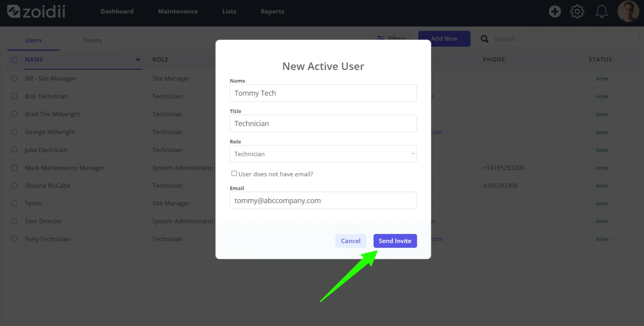Click the search magnifier icon
644x326 pixels.
coord(485,39)
